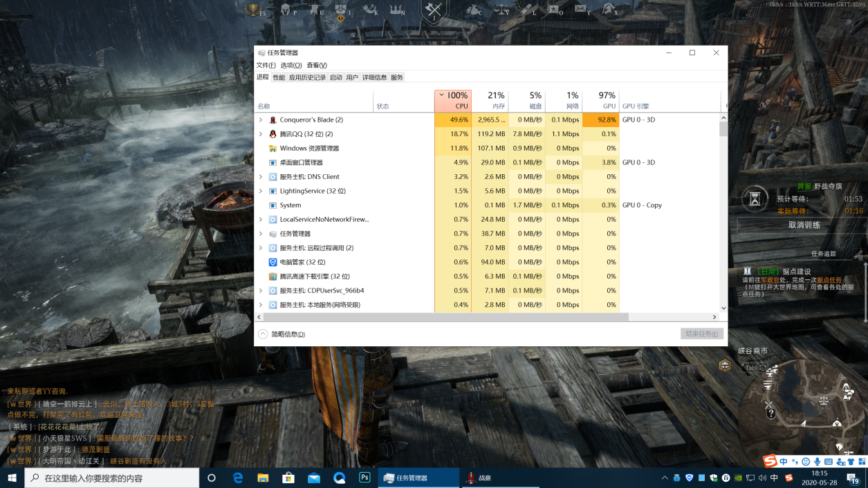Expand LocalServiceNoNetworkFirew... row
This screenshot has width=868, height=488.
pyautogui.click(x=261, y=219)
